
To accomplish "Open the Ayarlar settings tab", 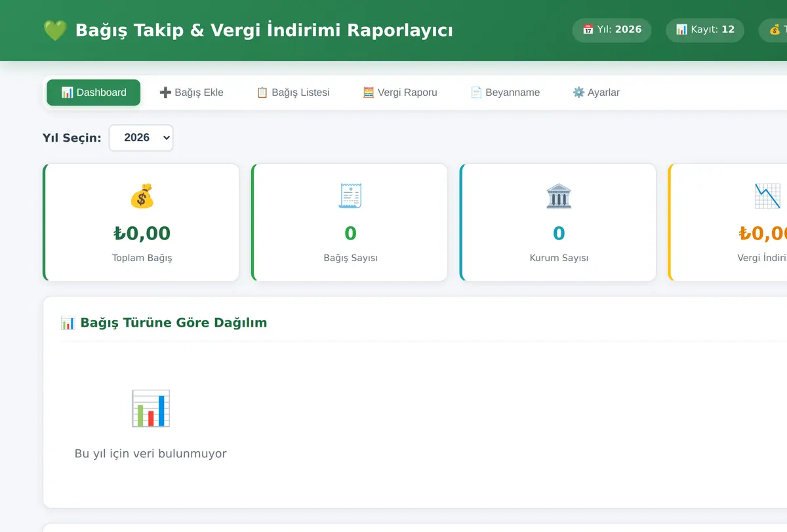I will [596, 92].
